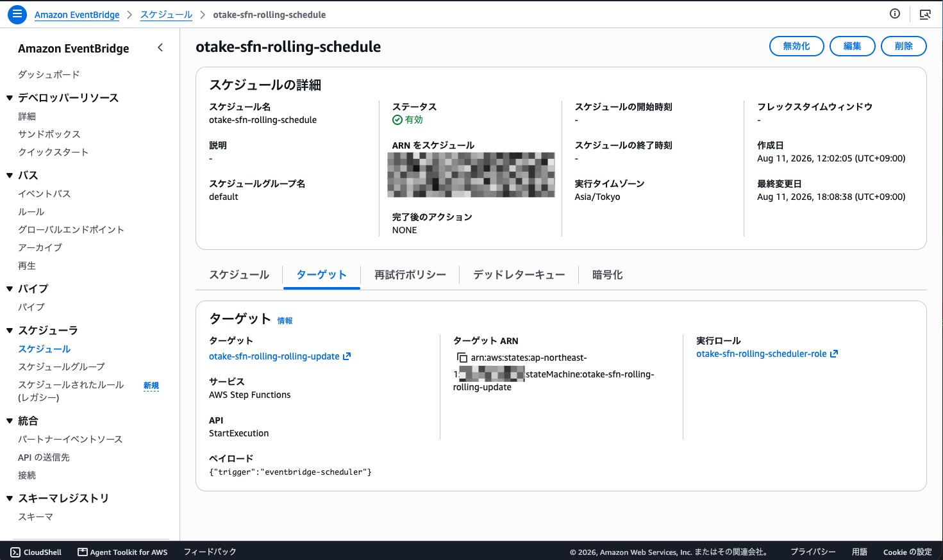Open the デッドレターキュー tab
943x560 pixels.
[519, 275]
